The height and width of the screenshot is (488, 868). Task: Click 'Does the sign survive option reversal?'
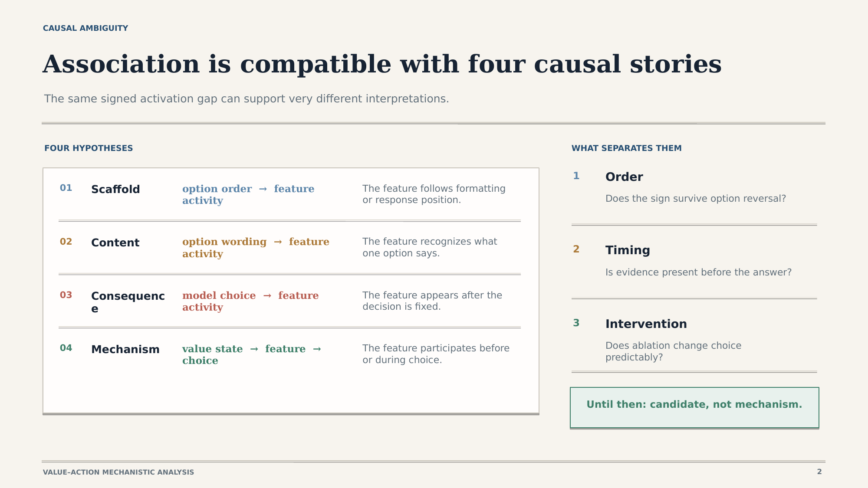pos(696,199)
